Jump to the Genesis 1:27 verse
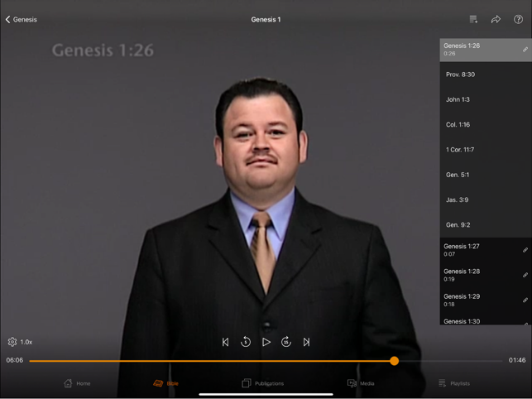 click(x=486, y=250)
